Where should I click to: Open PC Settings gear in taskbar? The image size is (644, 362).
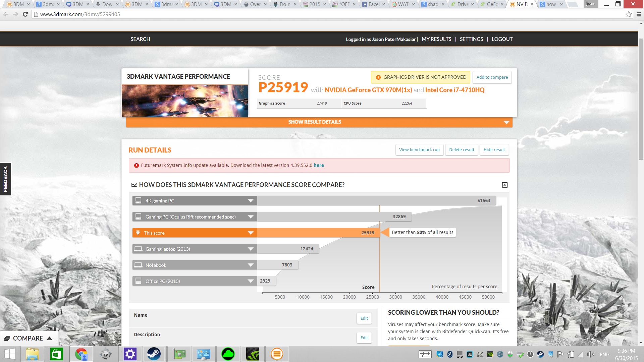click(x=130, y=354)
